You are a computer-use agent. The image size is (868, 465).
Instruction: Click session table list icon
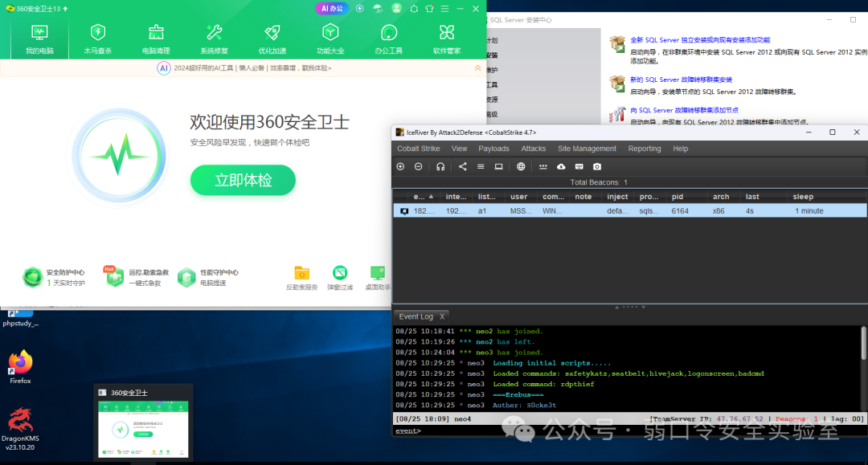[481, 166]
